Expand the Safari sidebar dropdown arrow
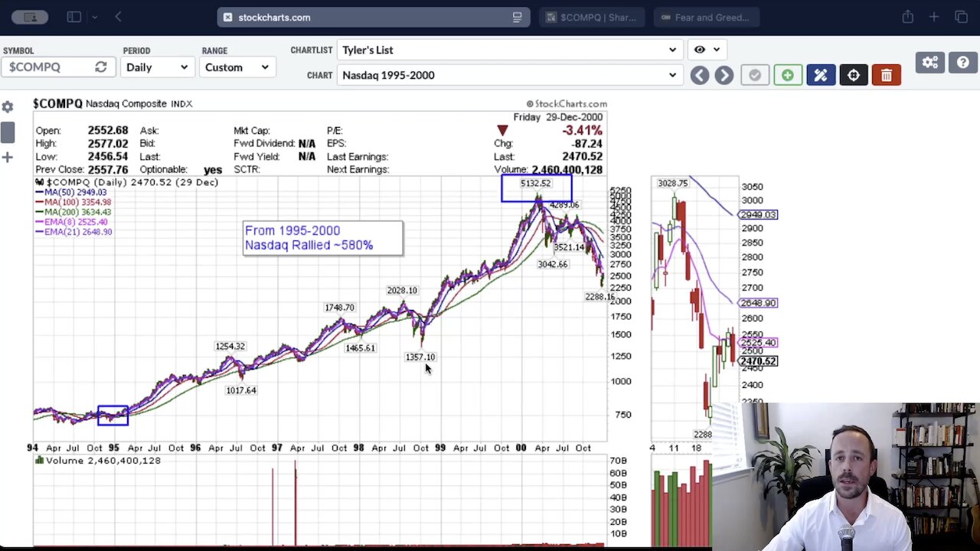980x551 pixels. point(94,17)
